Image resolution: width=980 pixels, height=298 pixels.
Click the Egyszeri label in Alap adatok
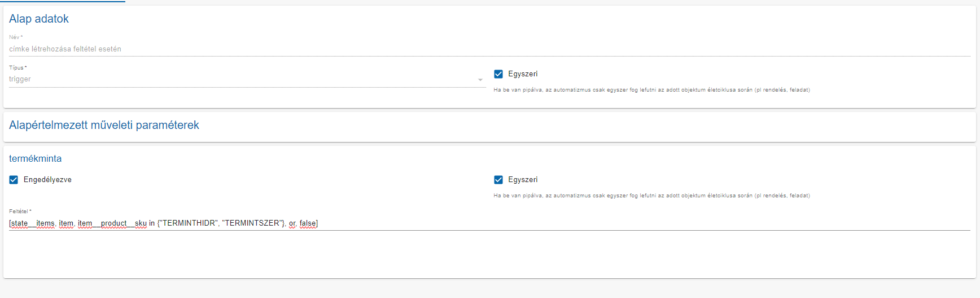[x=523, y=74]
